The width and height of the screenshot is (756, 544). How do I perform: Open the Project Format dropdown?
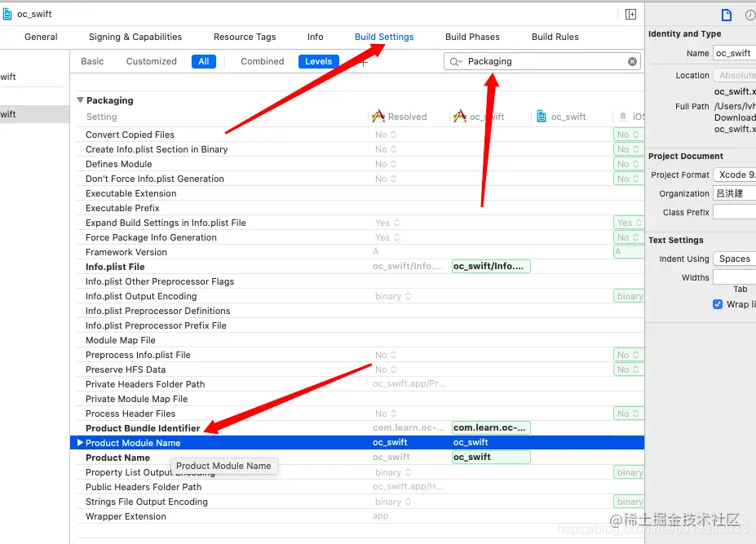(734, 175)
